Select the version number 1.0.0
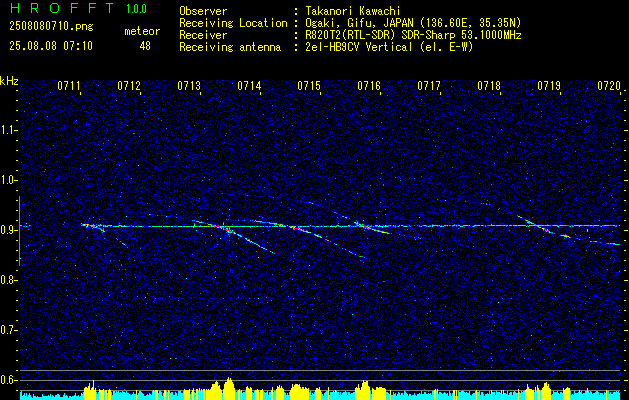Image resolution: width=629 pixels, height=400 pixels. coord(136,9)
